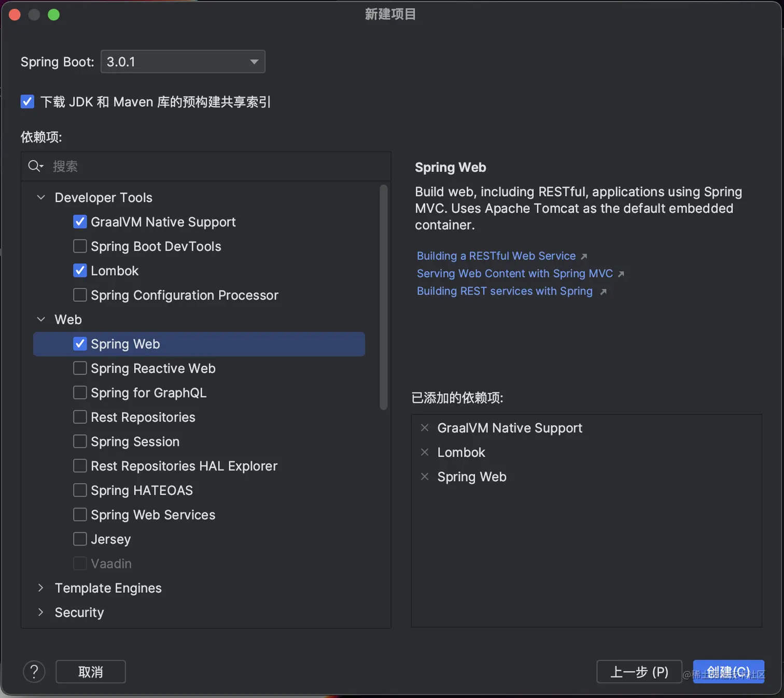The height and width of the screenshot is (698, 784).
Task: Click the search magnifier icon above the dependency list
Action: 35,166
